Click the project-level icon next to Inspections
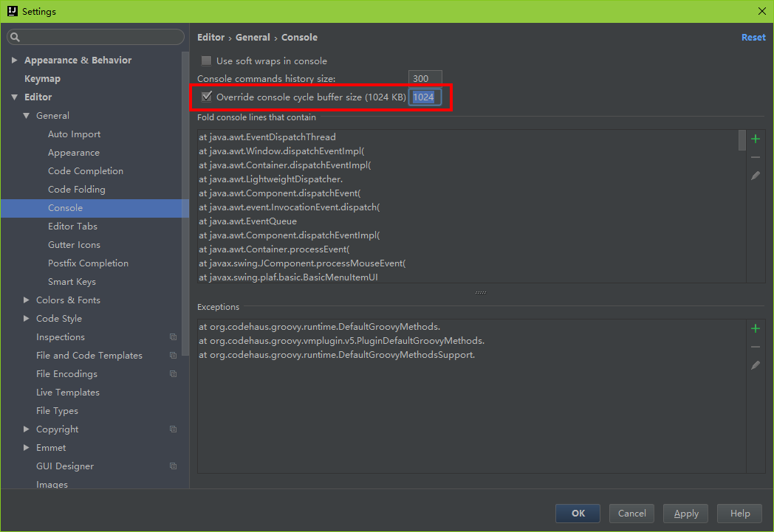 pos(173,337)
